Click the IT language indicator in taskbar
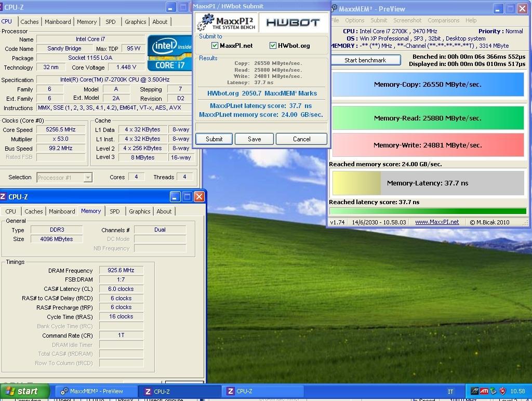Viewport: 532px width, 401px height. 450,392
